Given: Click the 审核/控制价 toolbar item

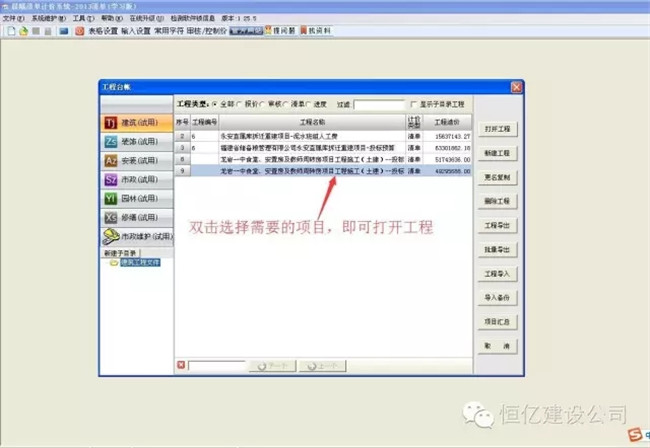Looking at the screenshot, I should coord(207,31).
